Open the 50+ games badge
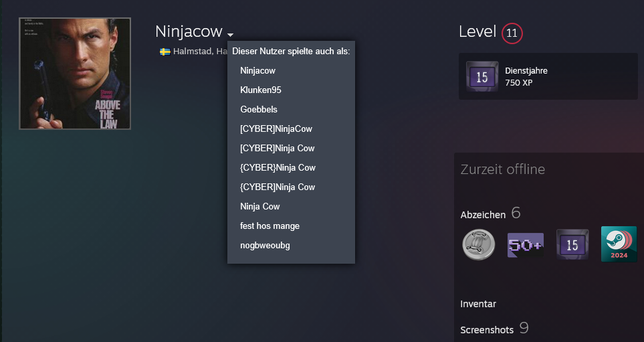This screenshot has width=644, height=342. tap(525, 244)
